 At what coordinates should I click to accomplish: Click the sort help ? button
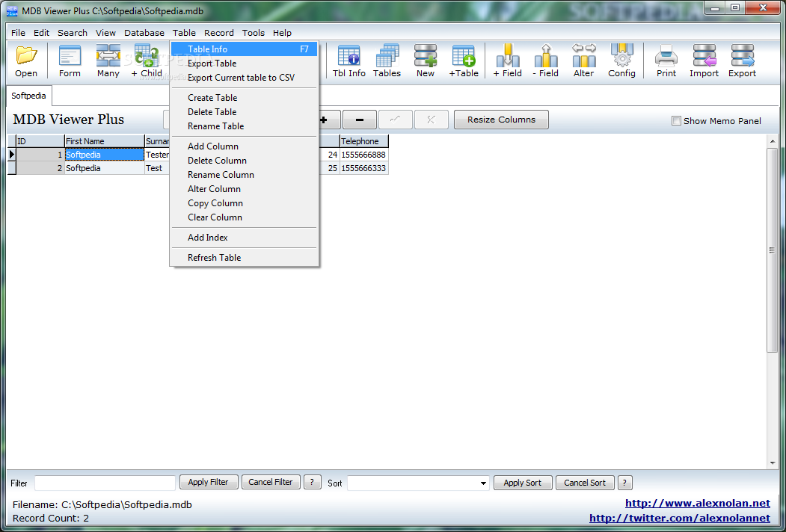click(624, 483)
